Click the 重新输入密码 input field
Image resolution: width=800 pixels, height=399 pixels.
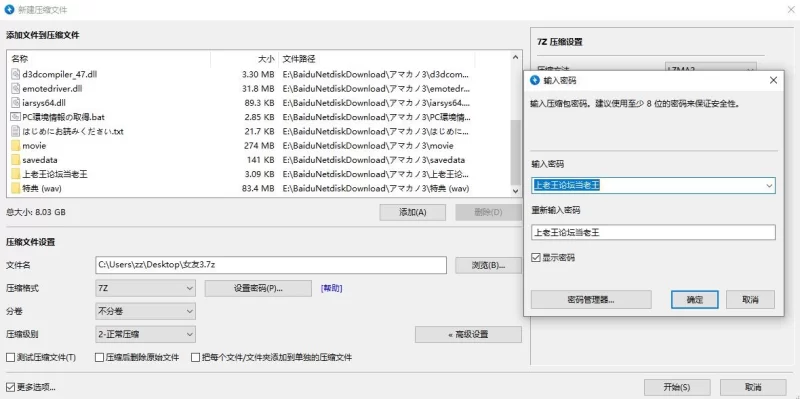coord(653,232)
